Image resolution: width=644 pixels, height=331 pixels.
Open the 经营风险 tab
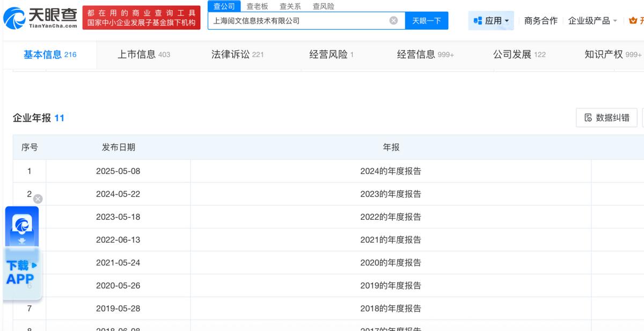[x=331, y=54]
